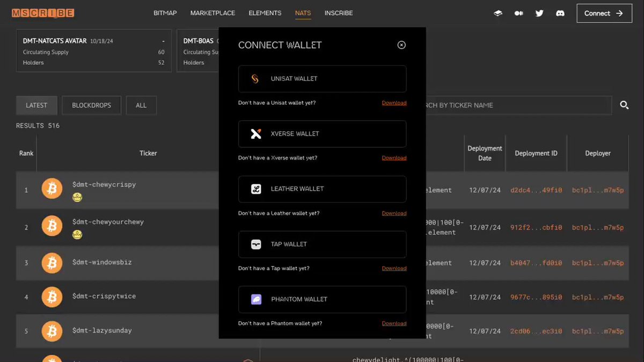This screenshot has width=644, height=362.
Task: Click the Connect button with arrow
Action: click(604, 13)
